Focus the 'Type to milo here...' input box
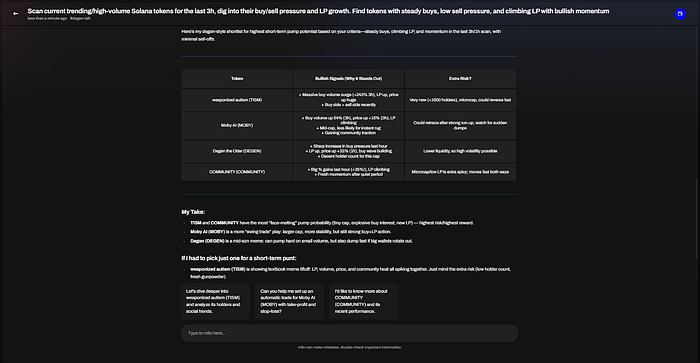Viewport: 700px width, 363px height. pyautogui.click(x=349, y=333)
